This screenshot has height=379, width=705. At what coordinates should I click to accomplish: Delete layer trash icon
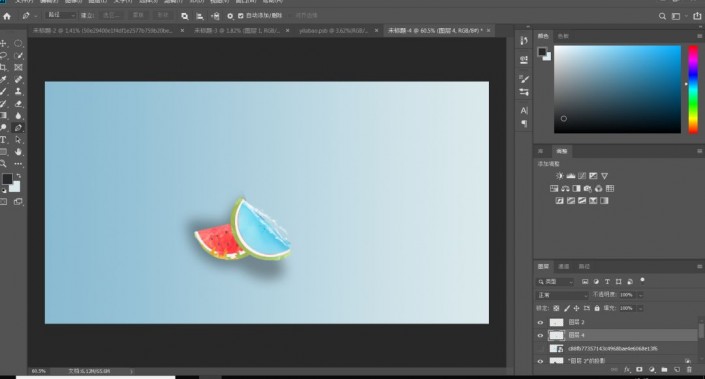click(x=689, y=370)
